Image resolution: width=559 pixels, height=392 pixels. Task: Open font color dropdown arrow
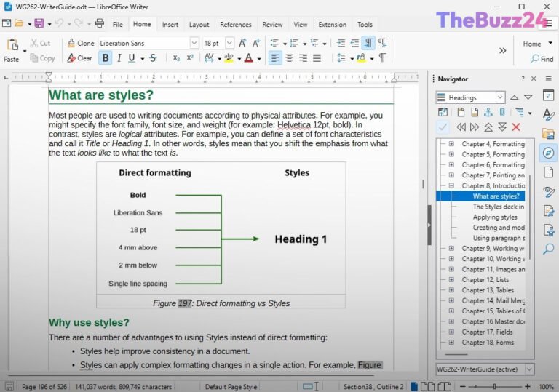click(x=259, y=59)
